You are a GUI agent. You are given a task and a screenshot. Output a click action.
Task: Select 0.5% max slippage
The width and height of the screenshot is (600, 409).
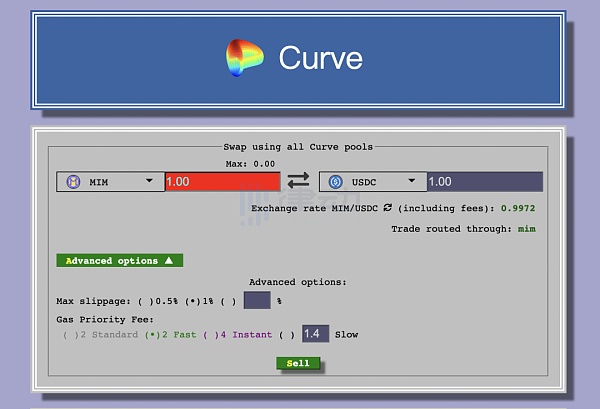pos(144,301)
